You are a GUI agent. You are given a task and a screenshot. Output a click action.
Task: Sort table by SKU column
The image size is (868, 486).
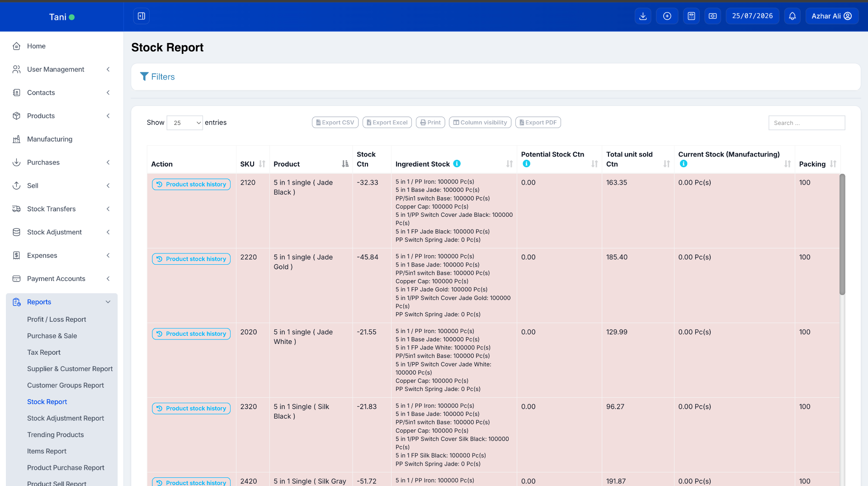[262, 164]
